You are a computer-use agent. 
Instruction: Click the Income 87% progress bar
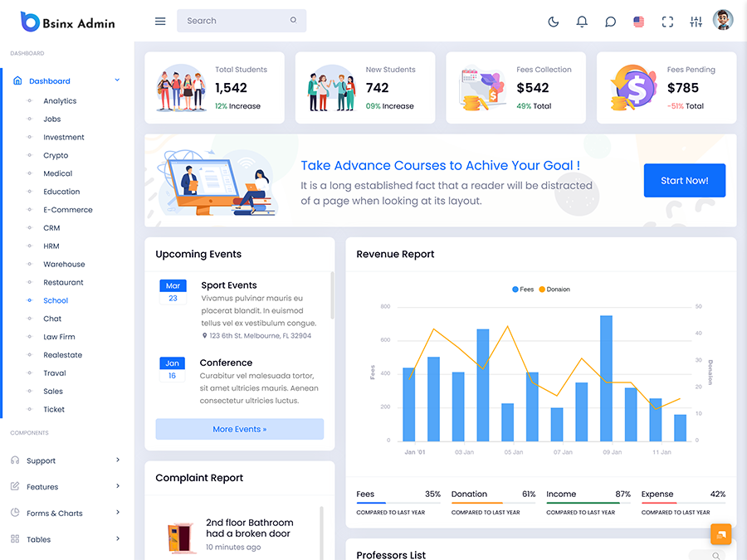point(588,503)
